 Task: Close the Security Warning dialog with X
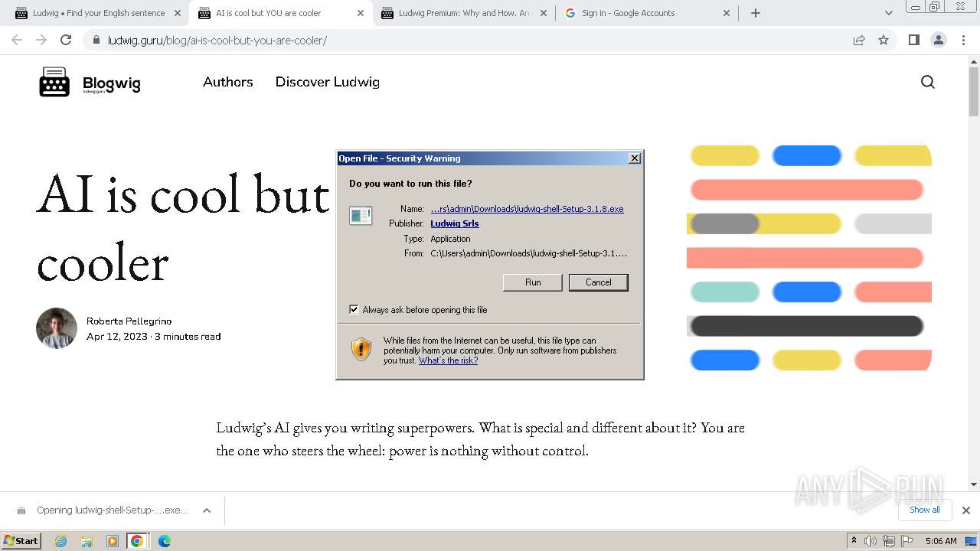pyautogui.click(x=634, y=158)
